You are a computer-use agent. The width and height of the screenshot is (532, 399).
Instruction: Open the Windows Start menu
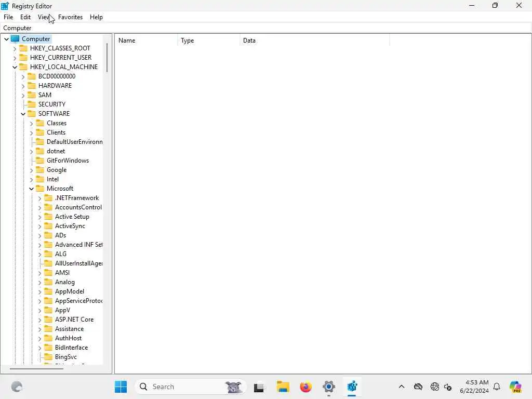121,387
